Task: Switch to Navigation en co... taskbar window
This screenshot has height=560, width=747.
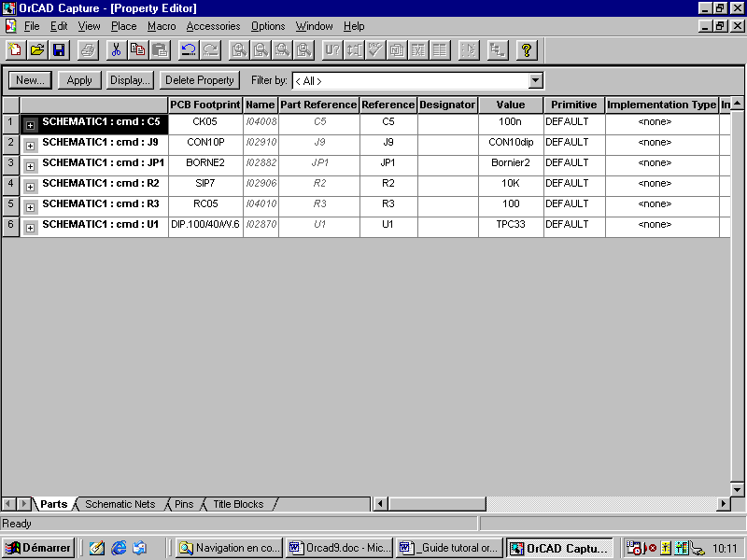Action: tap(229, 548)
